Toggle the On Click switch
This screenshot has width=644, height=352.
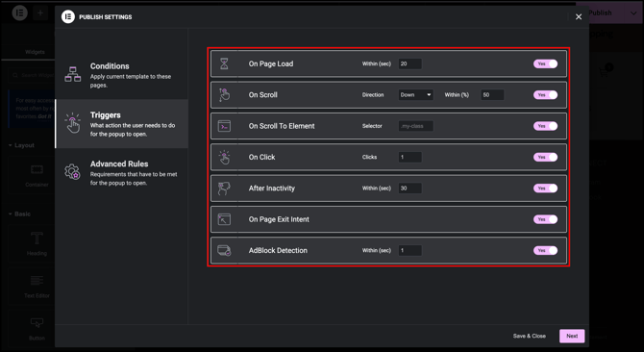coord(545,157)
